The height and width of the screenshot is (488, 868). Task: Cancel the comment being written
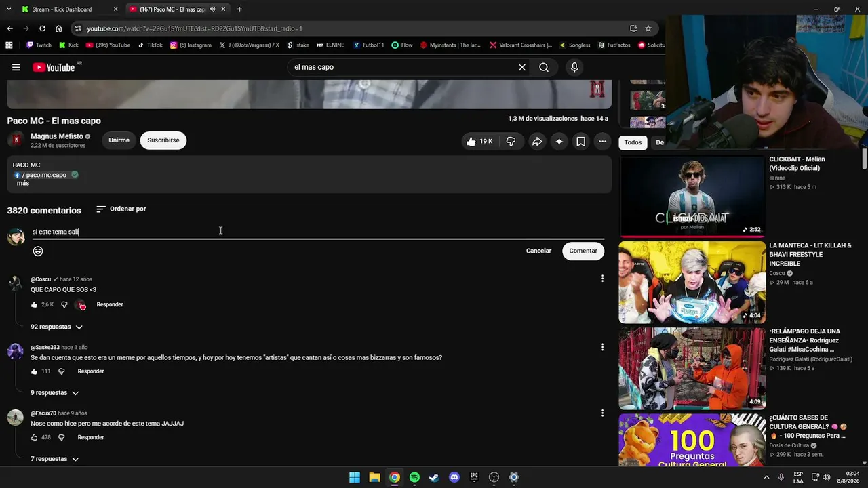point(538,251)
